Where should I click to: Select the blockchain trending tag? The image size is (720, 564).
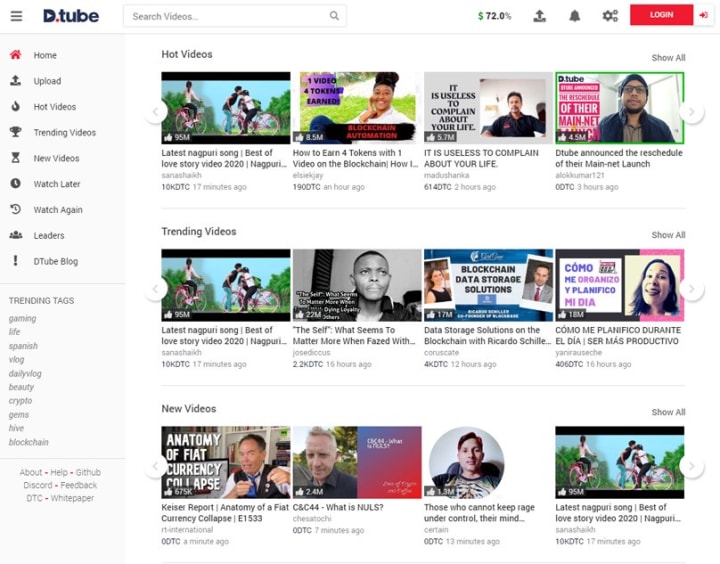click(28, 442)
